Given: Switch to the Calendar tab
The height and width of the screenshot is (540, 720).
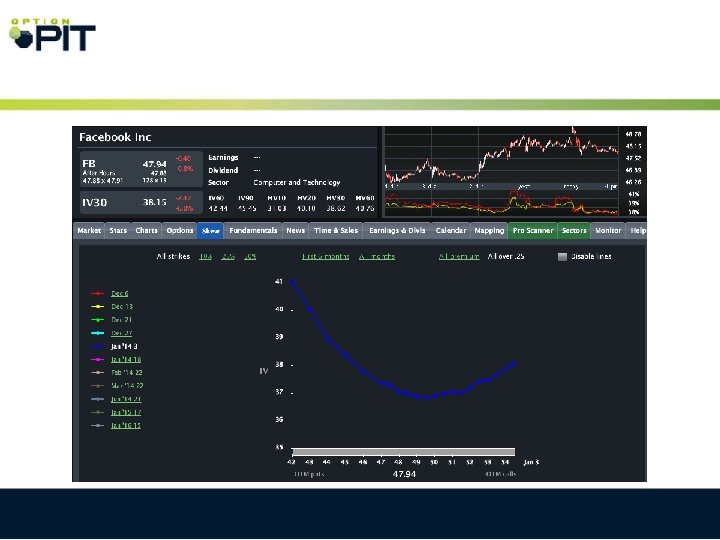Looking at the screenshot, I should [x=450, y=231].
